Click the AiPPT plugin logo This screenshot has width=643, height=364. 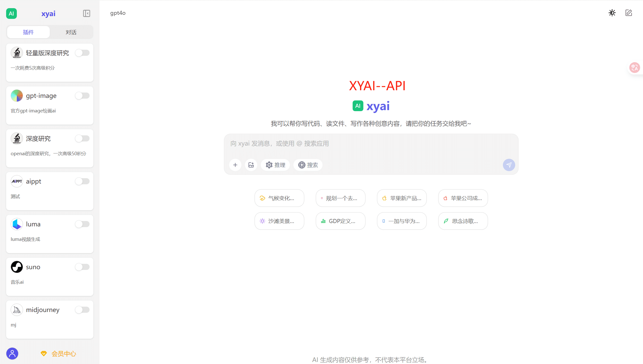click(17, 181)
